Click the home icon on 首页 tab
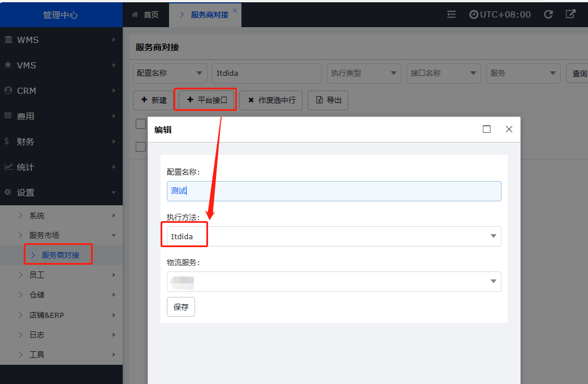This screenshot has height=384, width=588. (x=135, y=15)
